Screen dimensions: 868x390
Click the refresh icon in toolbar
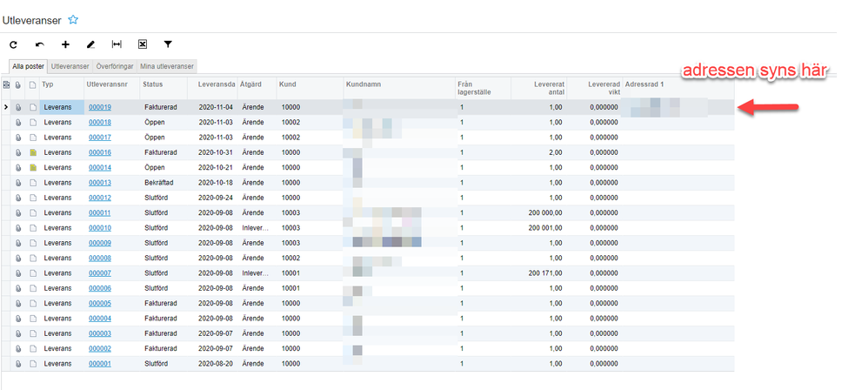(x=13, y=44)
